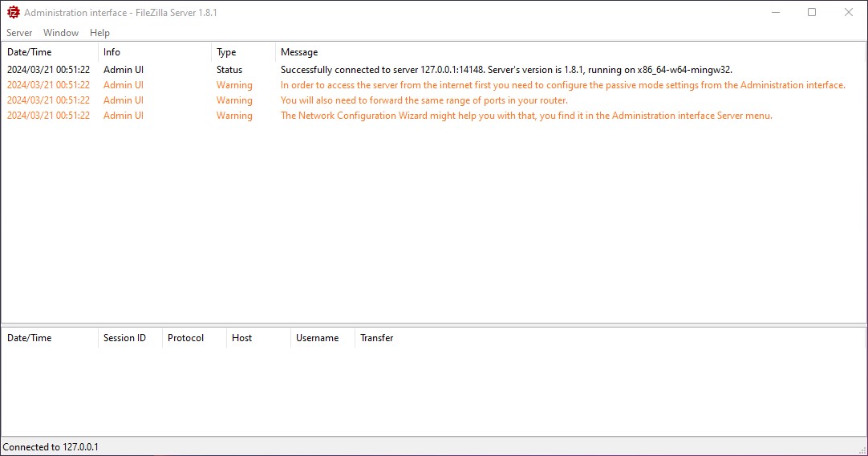
Task: Maximize the FileZilla Server window
Action: pyautogui.click(x=811, y=13)
